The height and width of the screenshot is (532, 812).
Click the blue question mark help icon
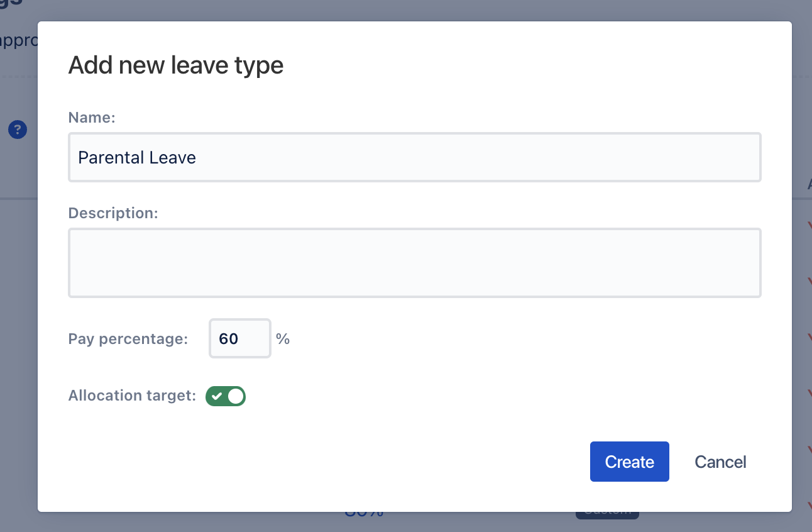(x=18, y=130)
